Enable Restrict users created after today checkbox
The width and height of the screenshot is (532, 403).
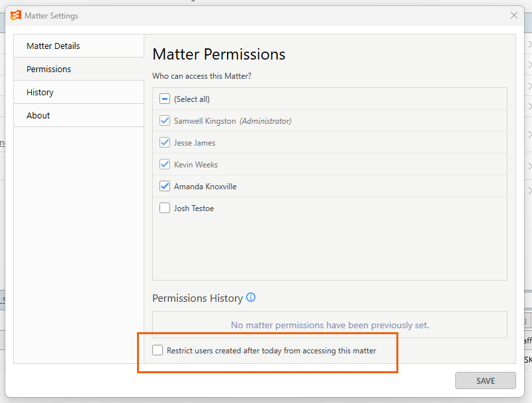click(157, 350)
